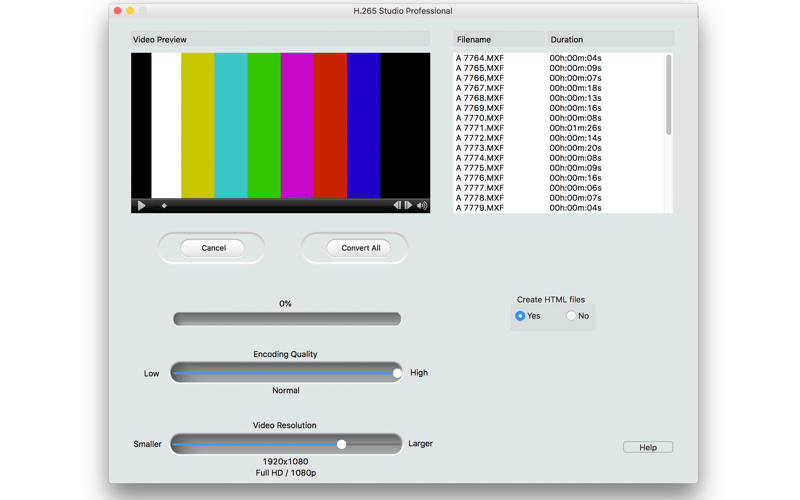Select file A 7776.MXF

(x=480, y=178)
